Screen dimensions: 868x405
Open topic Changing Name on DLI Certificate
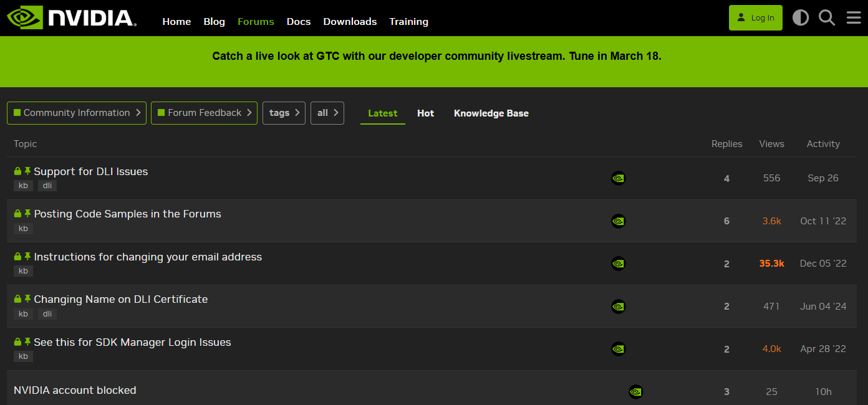[120, 299]
